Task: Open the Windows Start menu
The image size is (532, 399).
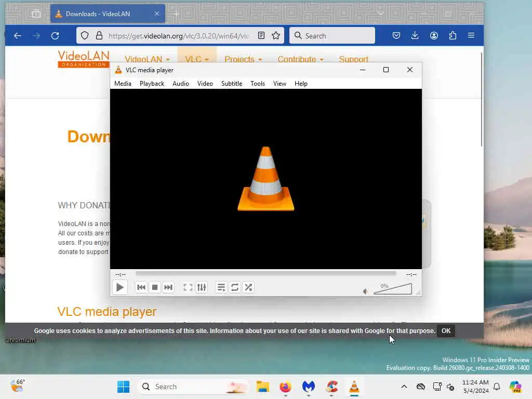Action: [123, 387]
